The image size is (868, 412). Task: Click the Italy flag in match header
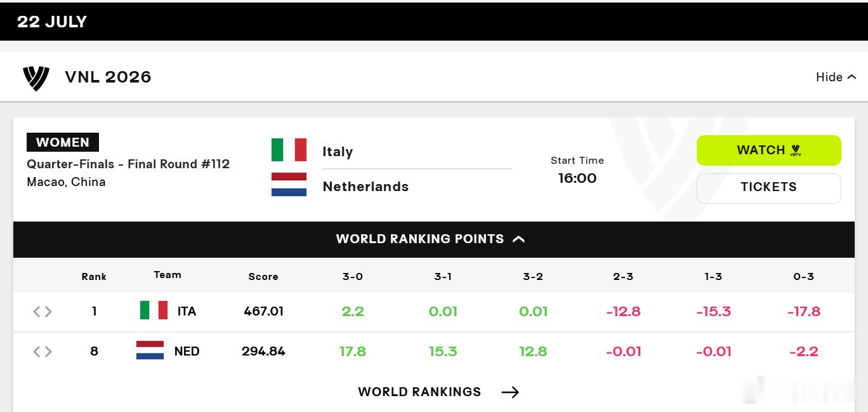tap(289, 150)
